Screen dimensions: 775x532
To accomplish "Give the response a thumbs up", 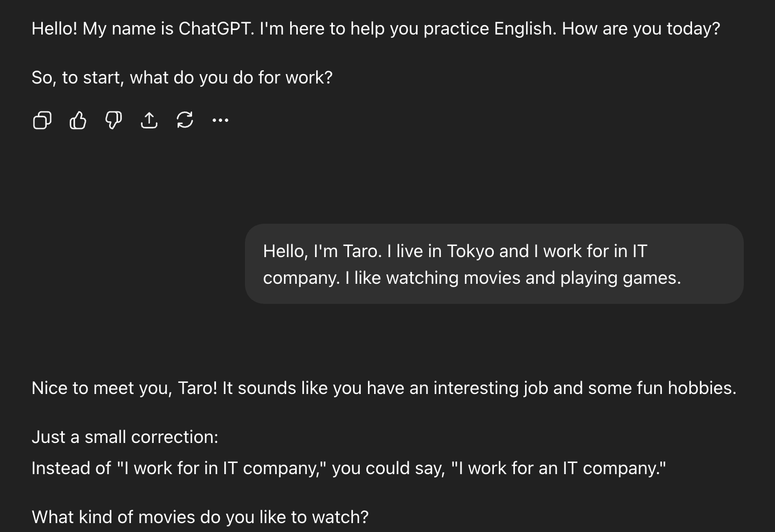I will click(78, 120).
